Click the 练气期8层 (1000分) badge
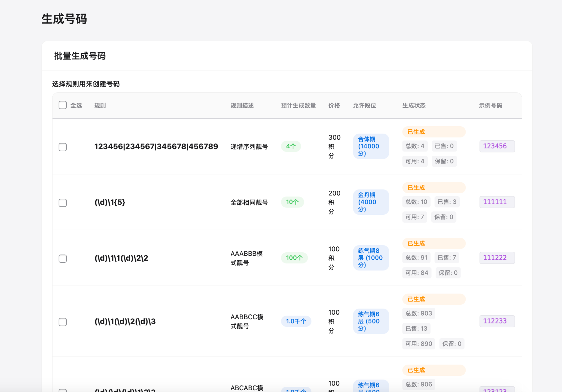The image size is (562, 392). pos(371,258)
